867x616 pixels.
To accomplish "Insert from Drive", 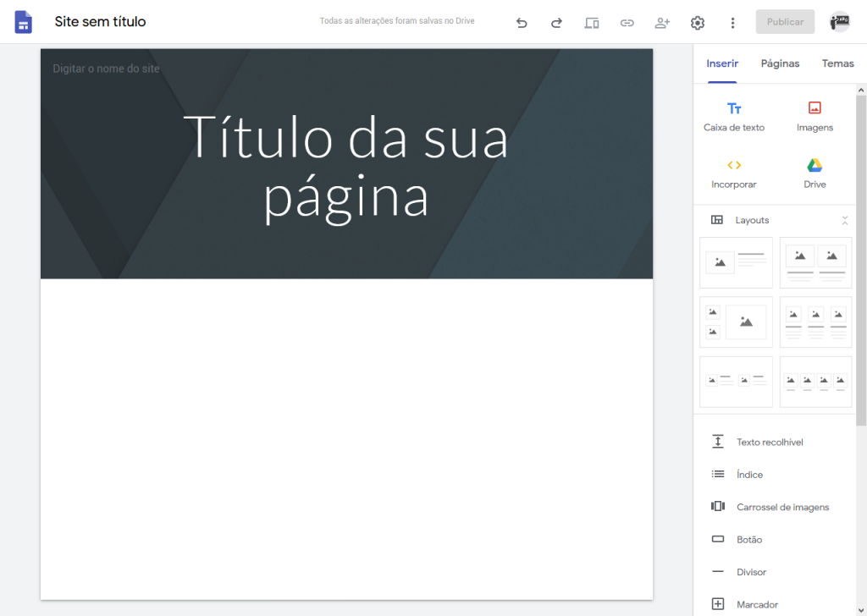I will click(815, 173).
